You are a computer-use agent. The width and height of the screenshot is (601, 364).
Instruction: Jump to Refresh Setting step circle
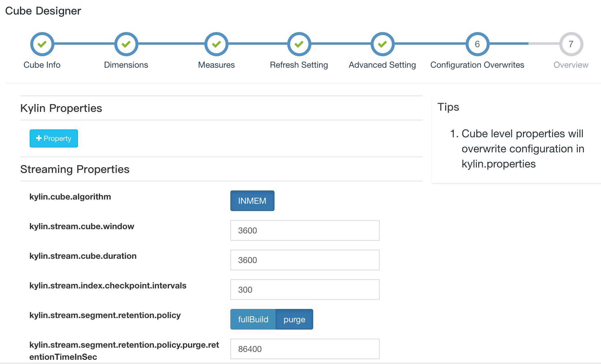point(299,44)
